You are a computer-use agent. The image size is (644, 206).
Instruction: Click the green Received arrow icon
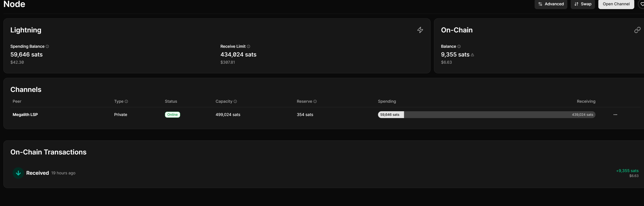18,173
